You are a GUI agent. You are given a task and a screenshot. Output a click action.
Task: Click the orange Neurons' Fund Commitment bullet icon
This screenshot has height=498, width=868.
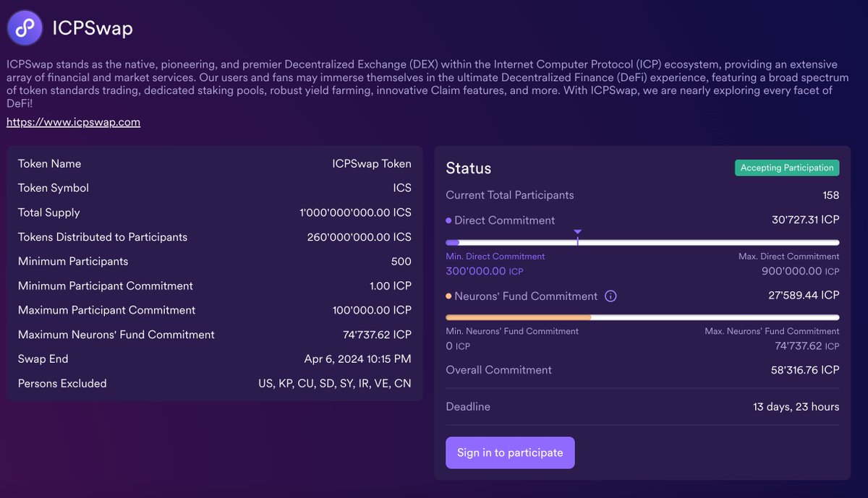click(449, 295)
